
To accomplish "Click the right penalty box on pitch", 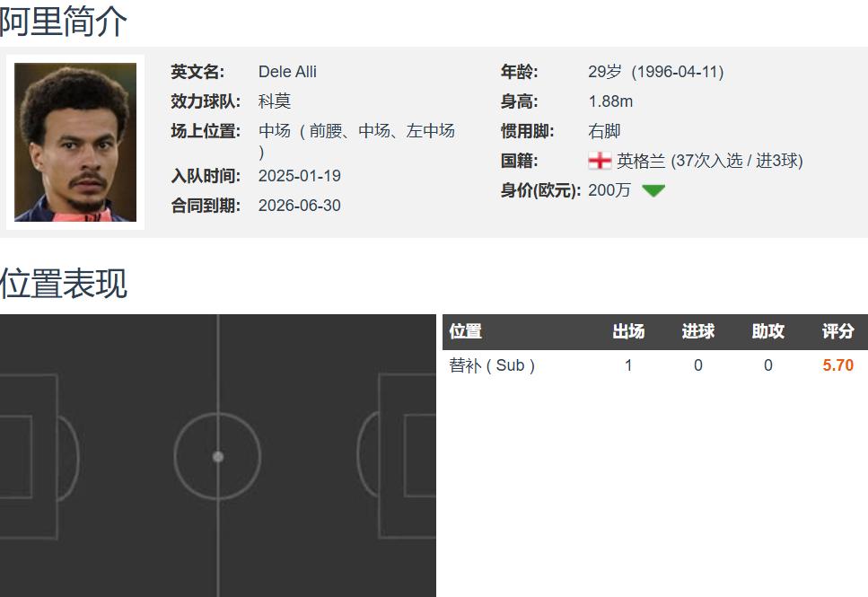I will (x=408, y=456).
